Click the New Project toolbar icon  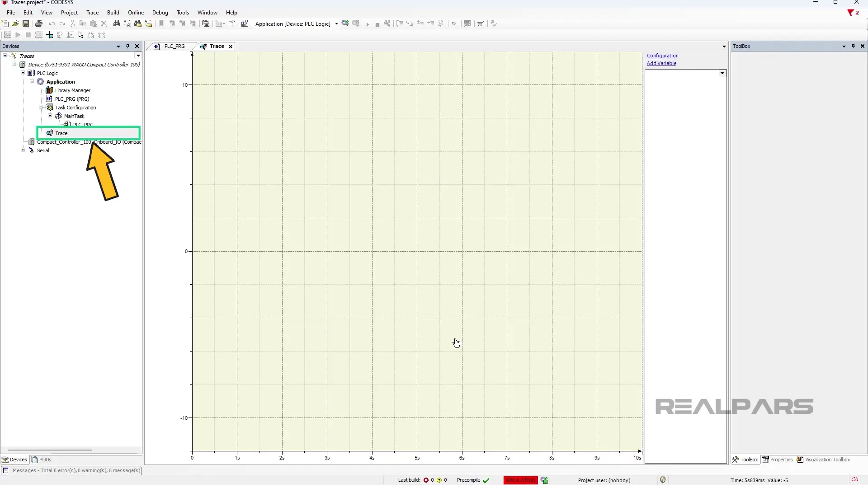[5, 24]
